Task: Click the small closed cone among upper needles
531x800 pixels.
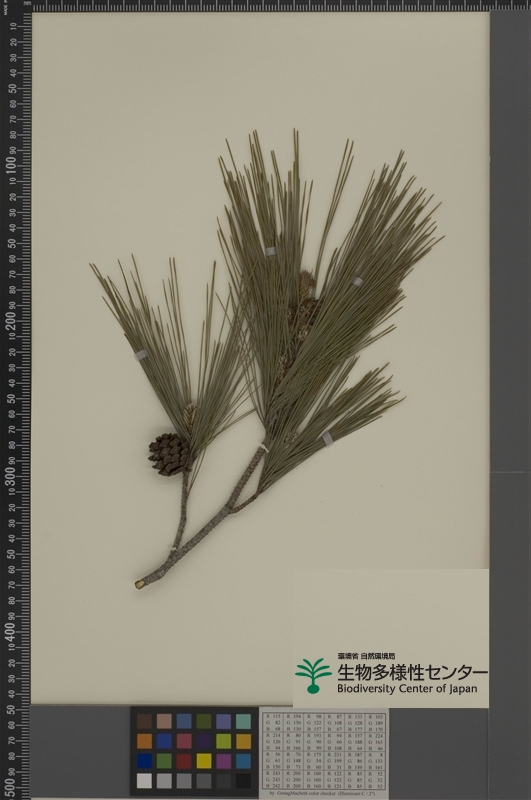Action: coord(307,285)
